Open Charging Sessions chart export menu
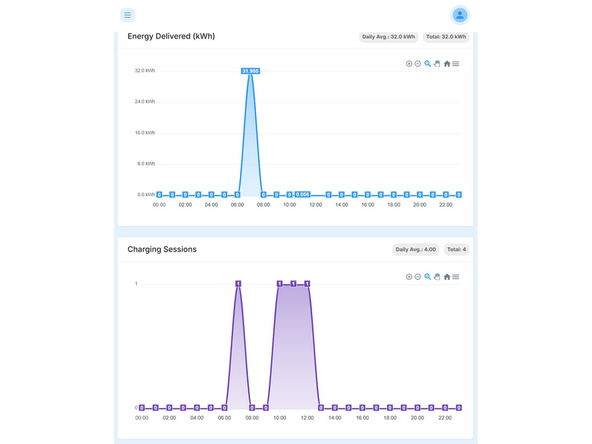Image resolution: width=592 pixels, height=444 pixels. pyautogui.click(x=456, y=277)
